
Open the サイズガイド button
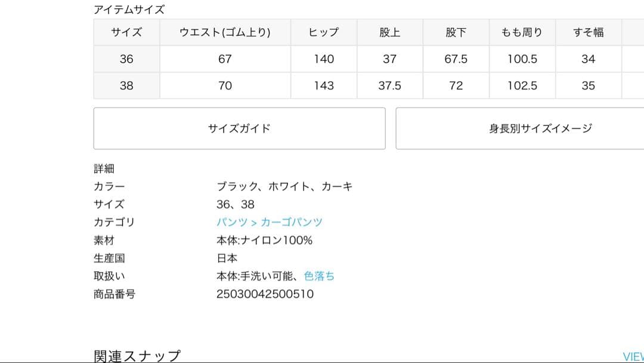[x=240, y=128]
